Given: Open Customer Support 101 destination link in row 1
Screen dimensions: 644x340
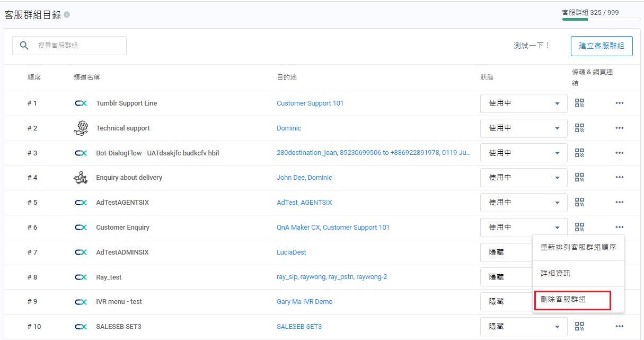Looking at the screenshot, I should point(310,103).
